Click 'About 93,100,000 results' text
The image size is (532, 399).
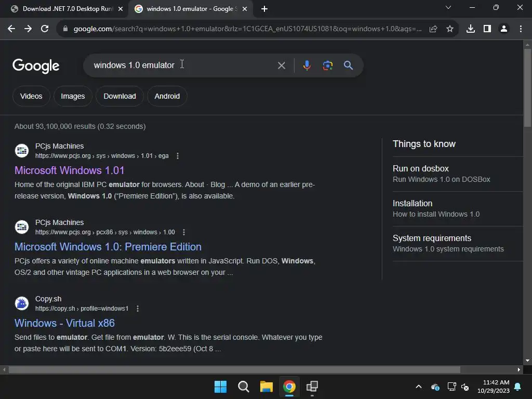tap(80, 126)
